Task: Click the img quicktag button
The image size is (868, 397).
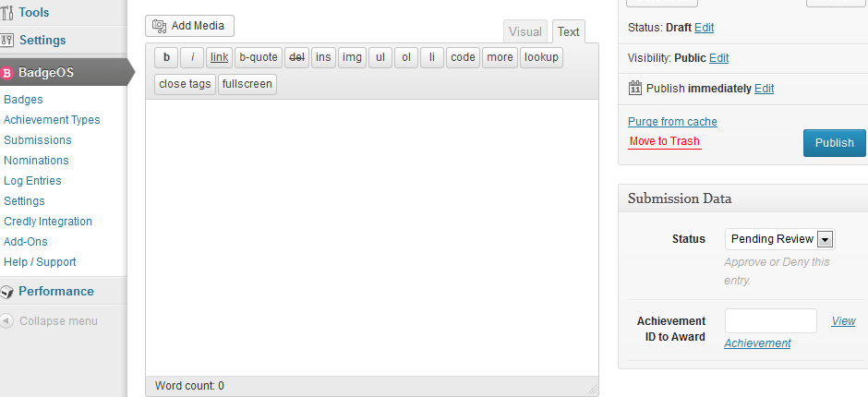Action: [x=352, y=57]
